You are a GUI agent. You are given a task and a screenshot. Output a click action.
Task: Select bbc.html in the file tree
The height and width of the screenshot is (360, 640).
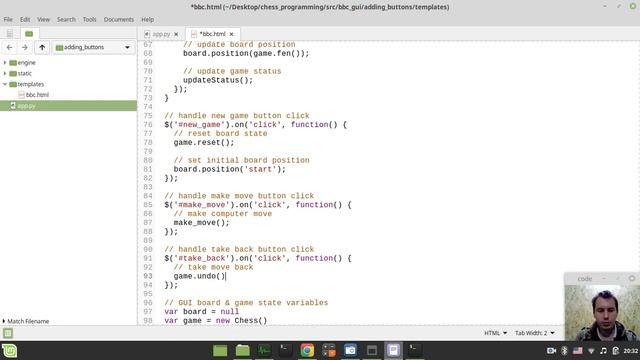tap(37, 95)
